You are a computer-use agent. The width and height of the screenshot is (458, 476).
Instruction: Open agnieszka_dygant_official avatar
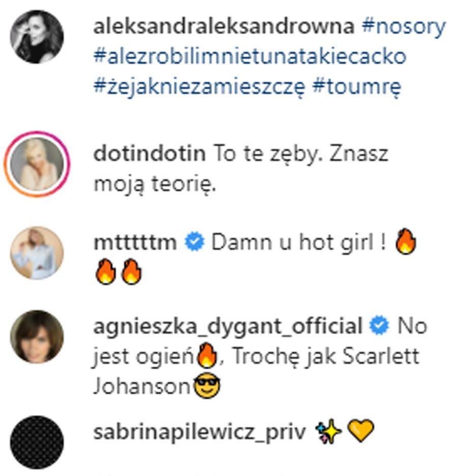click(37, 337)
